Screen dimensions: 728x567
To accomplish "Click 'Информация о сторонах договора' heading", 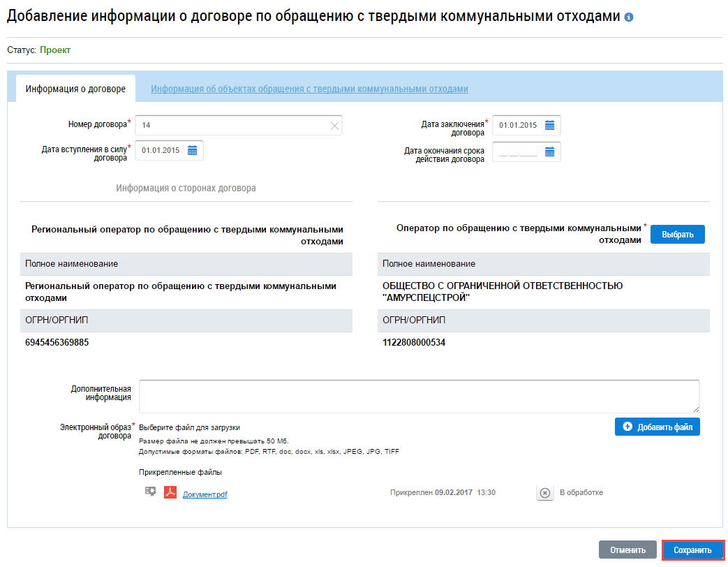I will [186, 188].
